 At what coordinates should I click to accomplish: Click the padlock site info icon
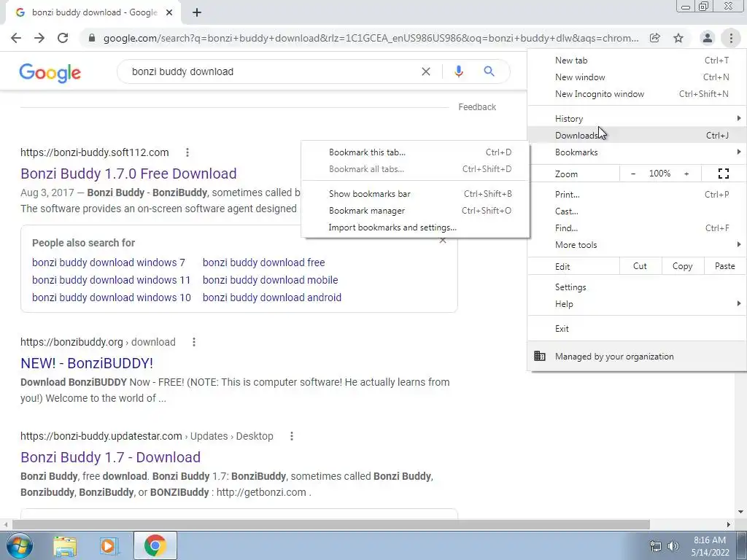[92, 38]
